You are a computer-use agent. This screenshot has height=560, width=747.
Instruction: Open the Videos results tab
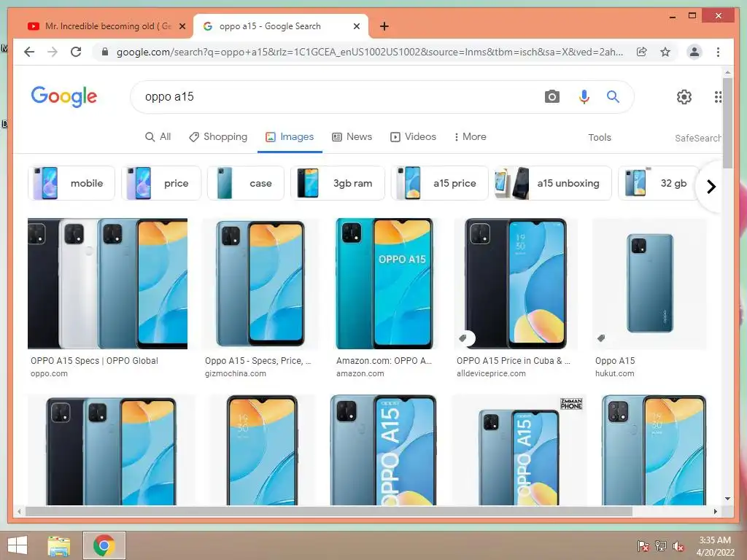coord(413,136)
